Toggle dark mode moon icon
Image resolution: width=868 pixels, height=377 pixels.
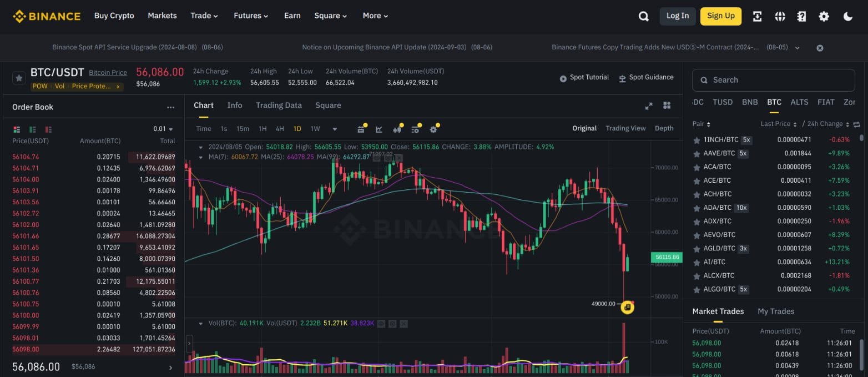point(848,16)
